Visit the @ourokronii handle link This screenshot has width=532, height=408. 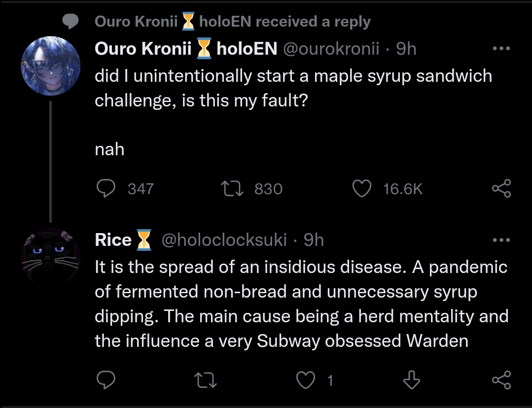[x=330, y=49]
